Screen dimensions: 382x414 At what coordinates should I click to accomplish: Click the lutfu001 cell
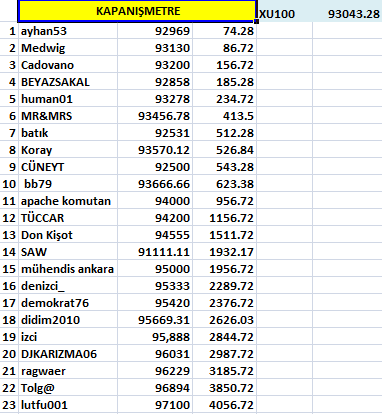pyautogui.click(x=68, y=405)
